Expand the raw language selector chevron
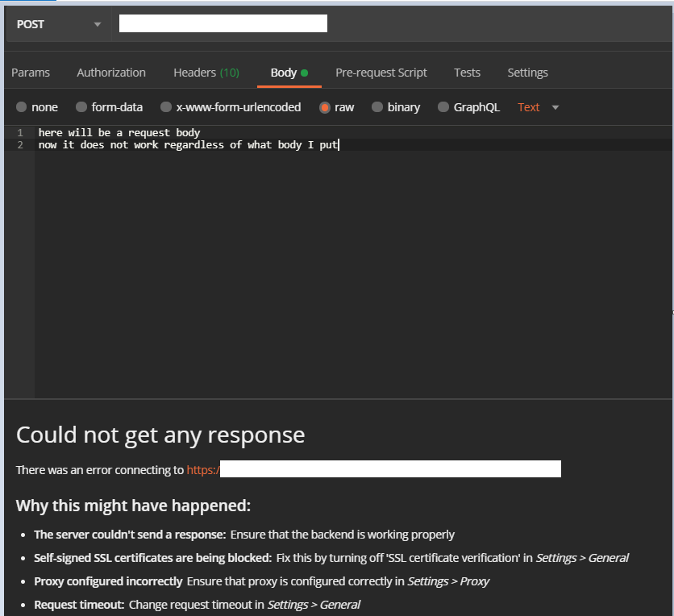The width and height of the screenshot is (674, 616). coord(555,106)
